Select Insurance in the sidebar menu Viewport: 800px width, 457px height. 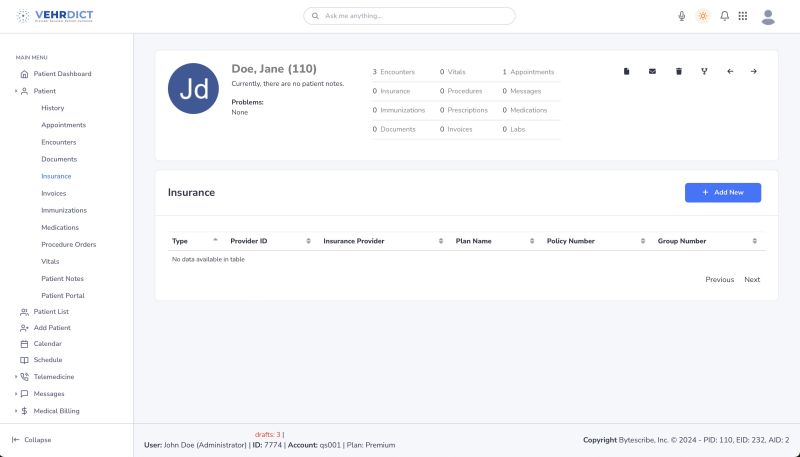[x=56, y=176]
